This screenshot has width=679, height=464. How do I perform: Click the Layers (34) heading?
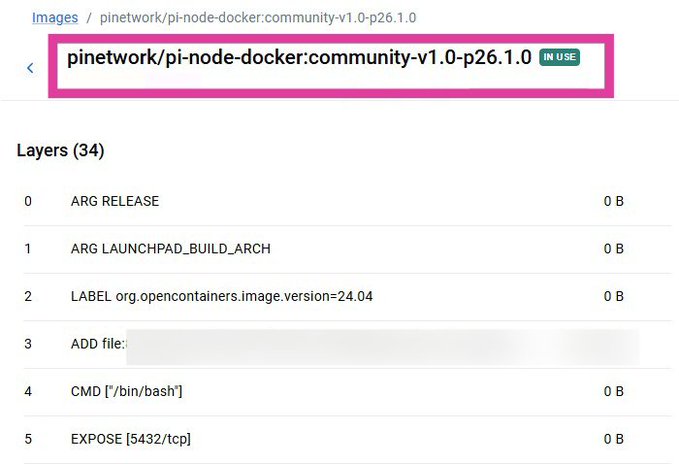tap(61, 151)
